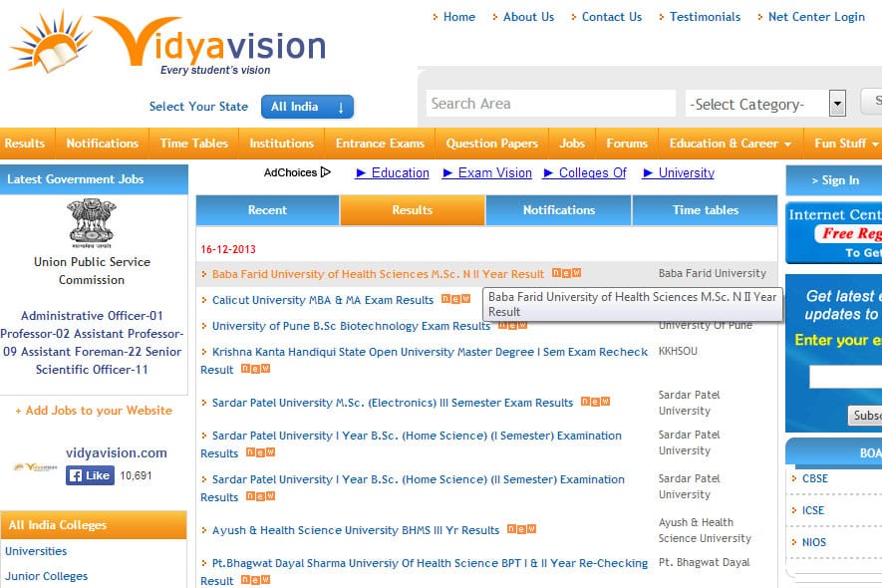Click Add Jobs to your Website link

pyautogui.click(x=94, y=411)
